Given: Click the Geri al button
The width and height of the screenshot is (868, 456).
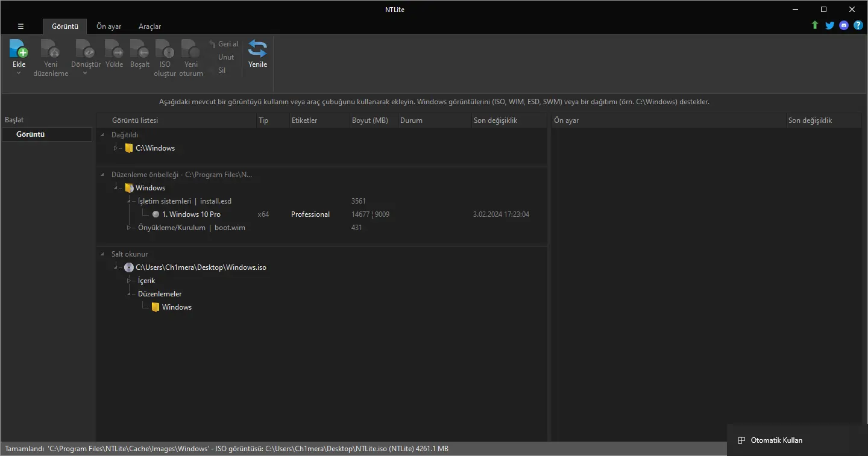Looking at the screenshot, I should [x=224, y=44].
